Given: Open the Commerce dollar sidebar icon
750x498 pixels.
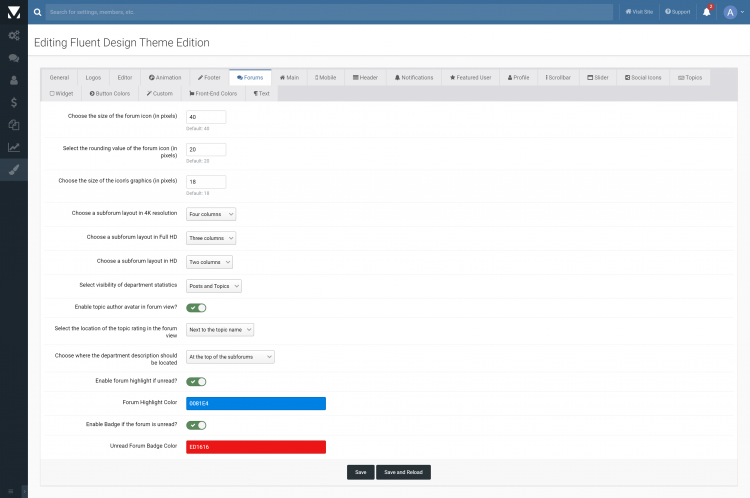Looking at the screenshot, I should 14,102.
